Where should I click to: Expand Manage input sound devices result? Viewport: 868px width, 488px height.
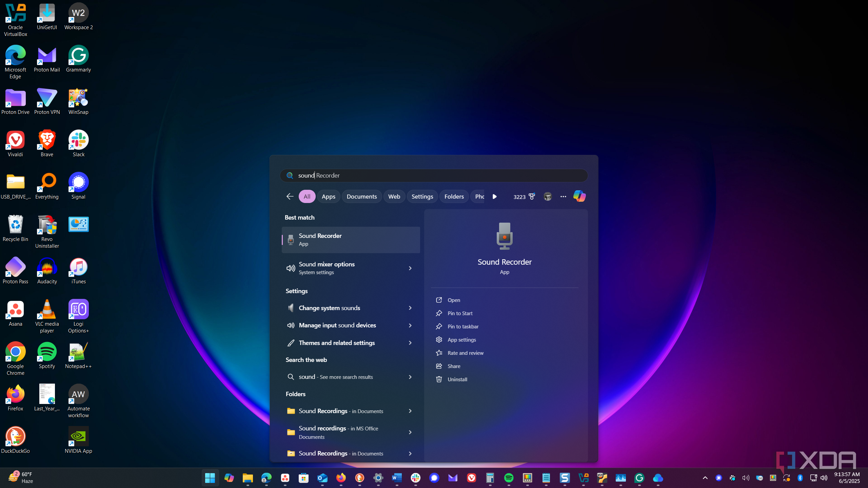coord(410,325)
